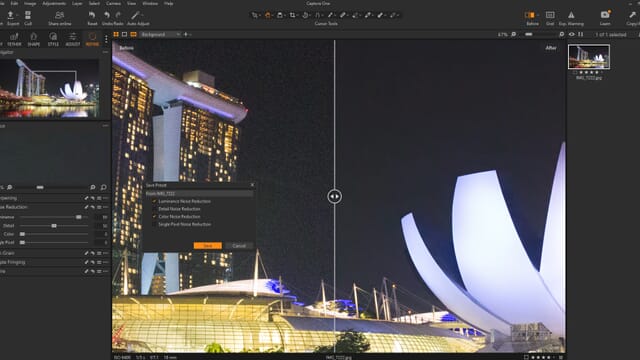Viewport: 640px width, 360px height.
Task: Click the After label in viewer
Action: click(551, 48)
